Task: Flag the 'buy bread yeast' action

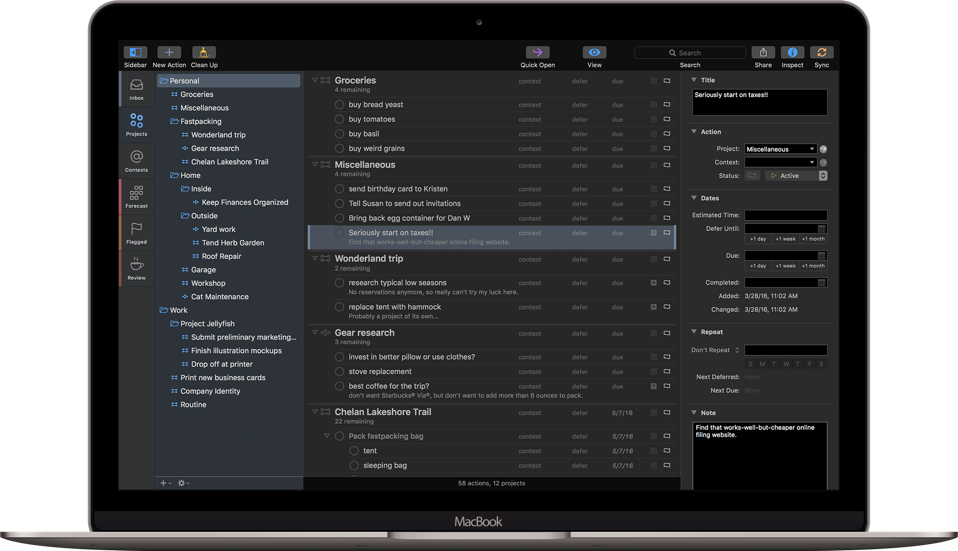Action: coord(667,104)
